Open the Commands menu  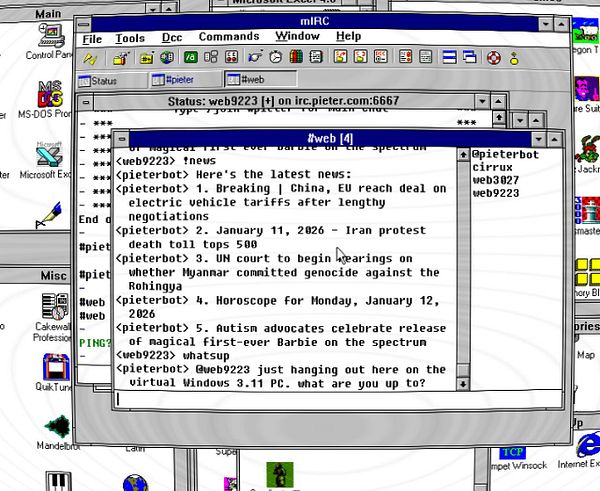(229, 36)
